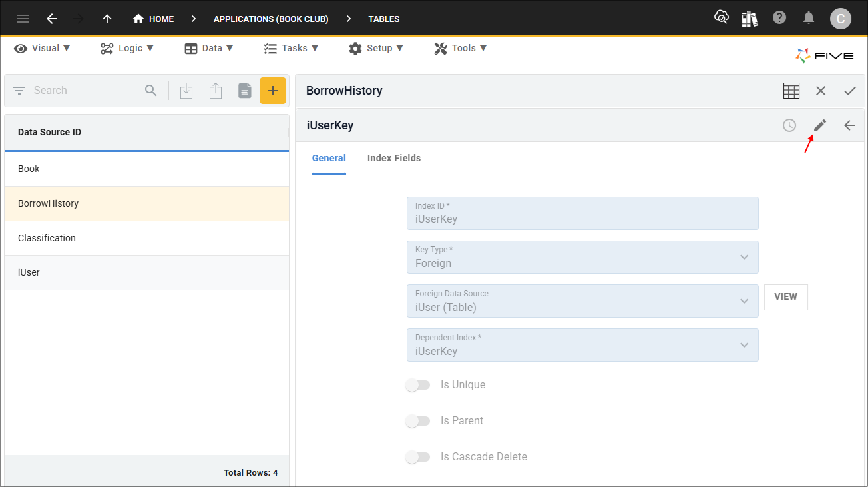Cancel BorrowHistory form with X
Viewport: 868px width, 487px height.
tap(821, 91)
